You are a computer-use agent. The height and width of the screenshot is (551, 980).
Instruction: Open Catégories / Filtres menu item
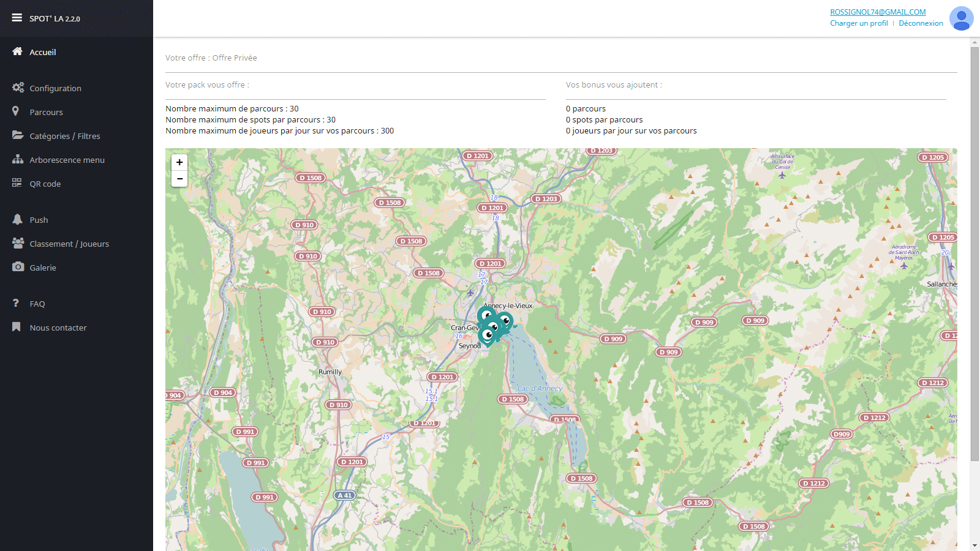coord(64,136)
